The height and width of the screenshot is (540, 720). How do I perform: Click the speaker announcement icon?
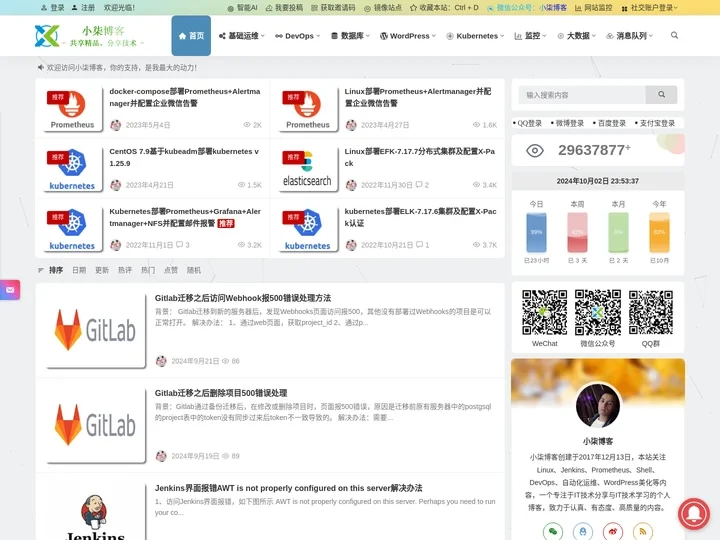pyautogui.click(x=41, y=68)
